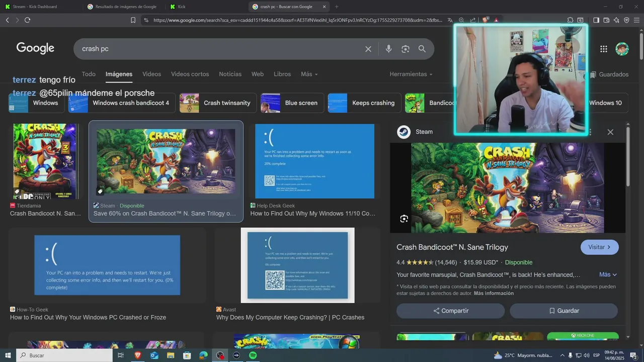Open Google Lens image search icon

[406, 49]
